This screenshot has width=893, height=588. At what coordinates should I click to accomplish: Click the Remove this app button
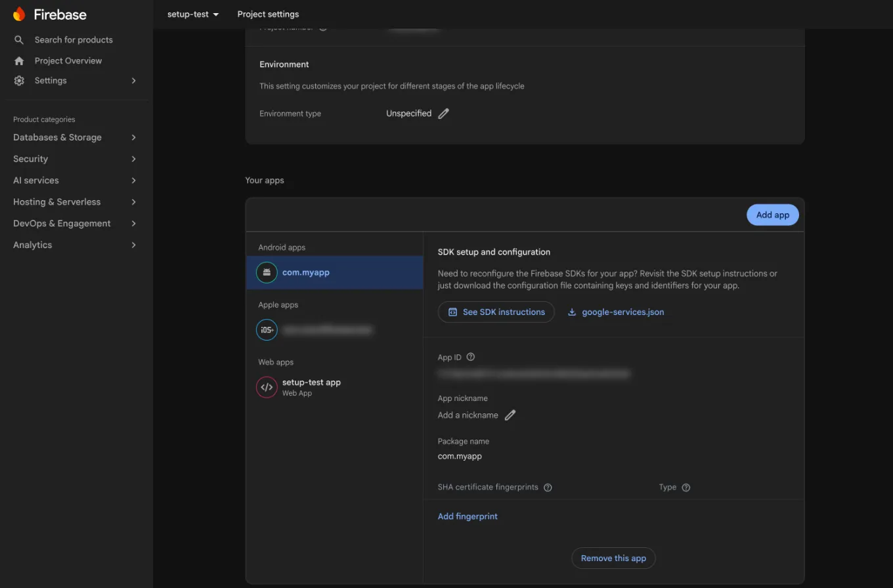click(x=613, y=558)
